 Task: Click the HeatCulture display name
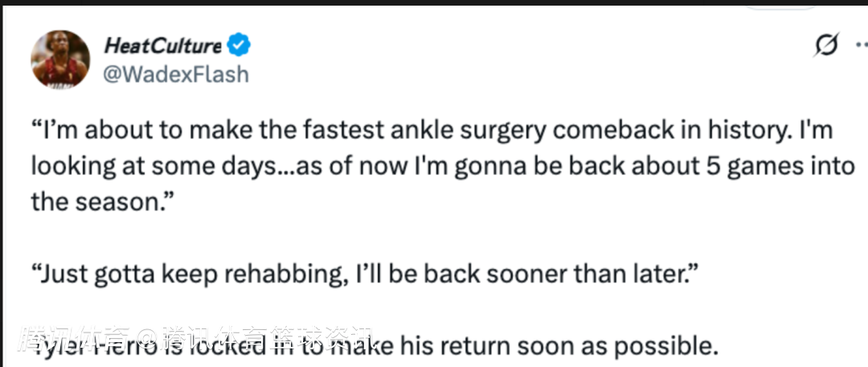pos(163,47)
